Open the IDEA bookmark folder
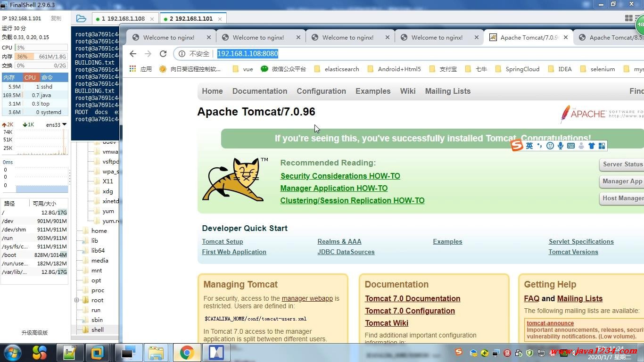 [560, 69]
